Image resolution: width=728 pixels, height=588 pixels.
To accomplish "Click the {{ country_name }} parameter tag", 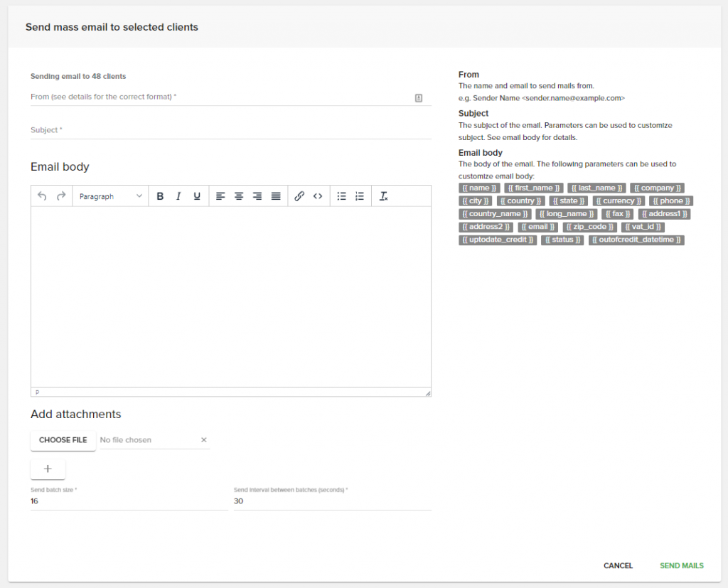I will coord(495,213).
